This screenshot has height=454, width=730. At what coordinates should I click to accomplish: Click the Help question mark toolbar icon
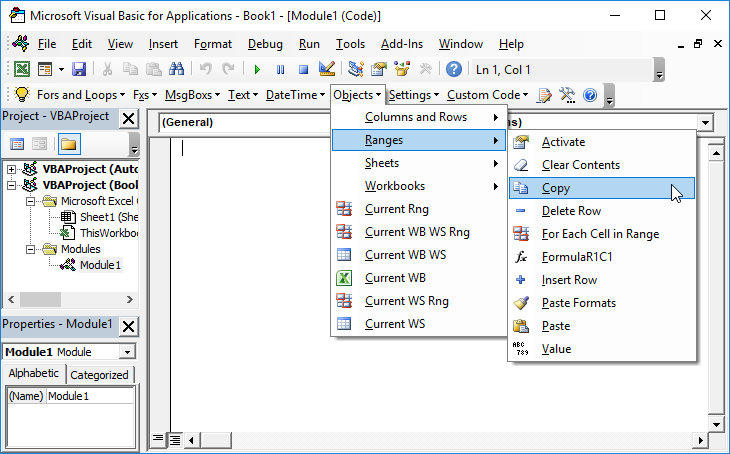click(x=454, y=69)
